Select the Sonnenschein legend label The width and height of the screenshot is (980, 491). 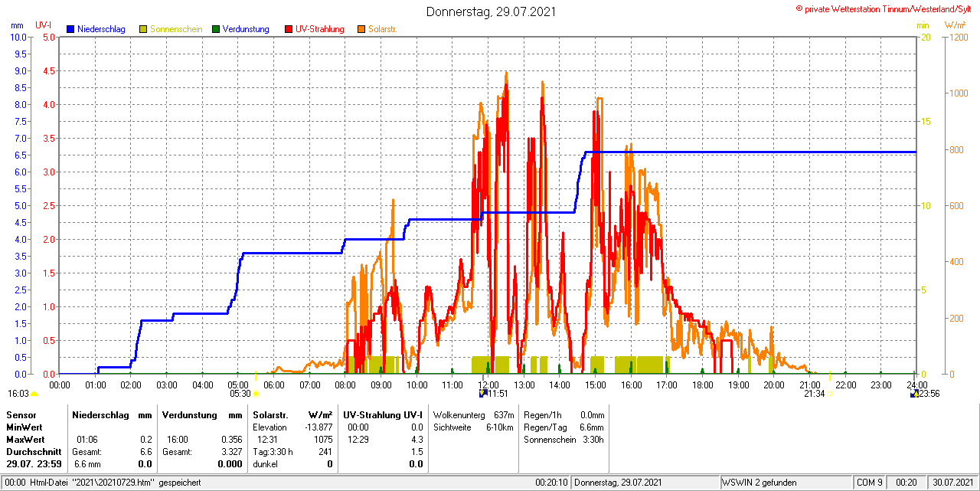[176, 29]
